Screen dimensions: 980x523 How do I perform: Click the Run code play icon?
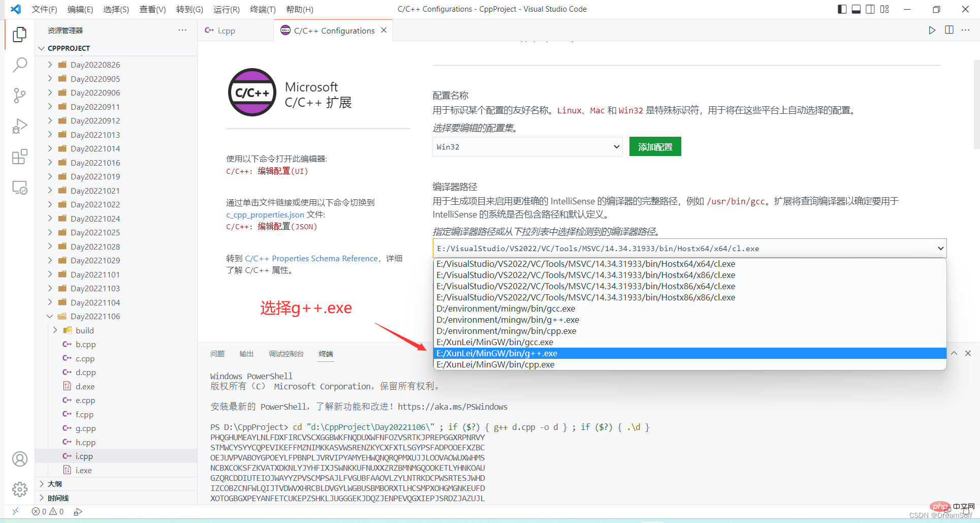click(932, 30)
